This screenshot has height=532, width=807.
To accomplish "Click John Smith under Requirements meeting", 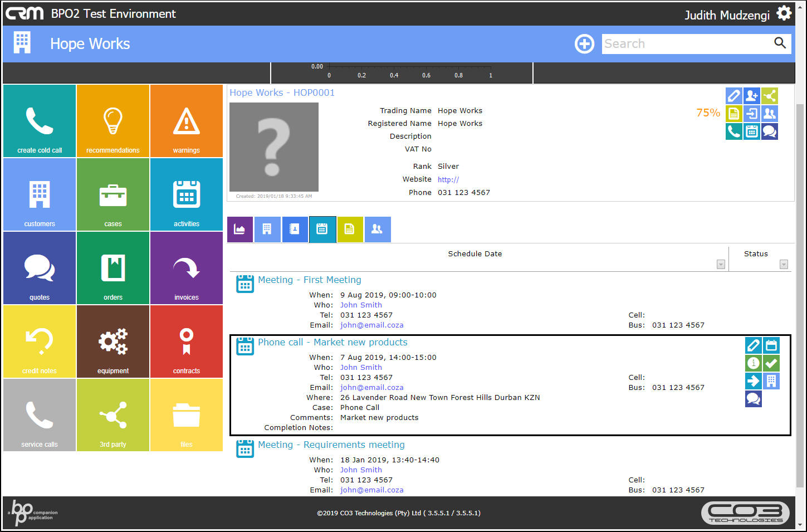I will pyautogui.click(x=361, y=470).
